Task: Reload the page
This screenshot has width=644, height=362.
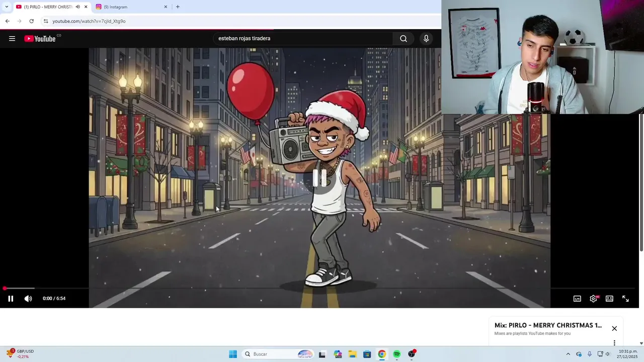Action: click(31, 21)
